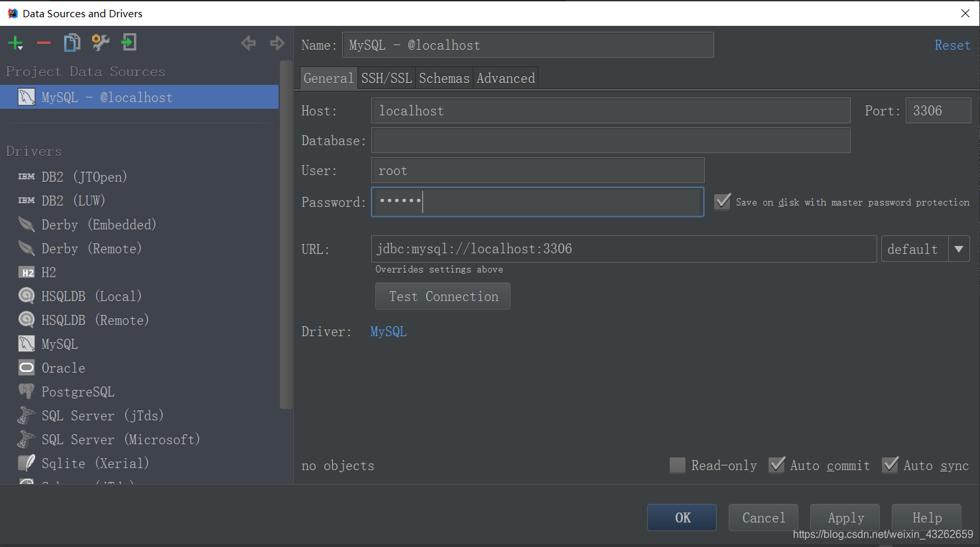Click the OK button
The width and height of the screenshot is (980, 547).
point(682,517)
